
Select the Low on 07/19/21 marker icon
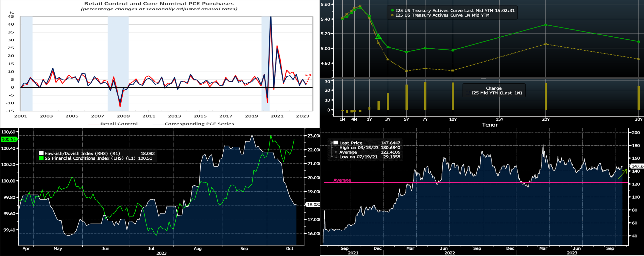336,157
